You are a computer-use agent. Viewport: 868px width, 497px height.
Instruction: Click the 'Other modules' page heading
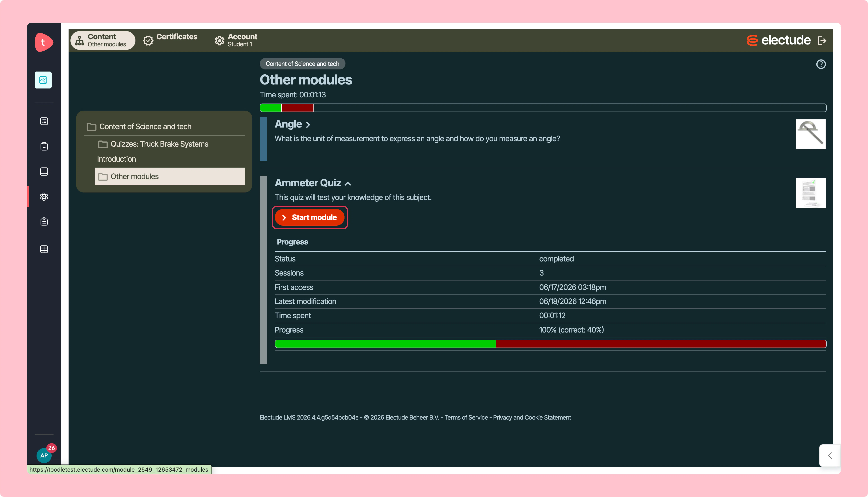(306, 80)
